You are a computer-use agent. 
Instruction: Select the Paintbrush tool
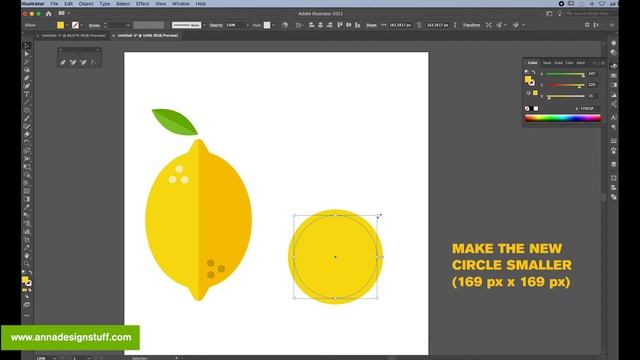point(27,118)
